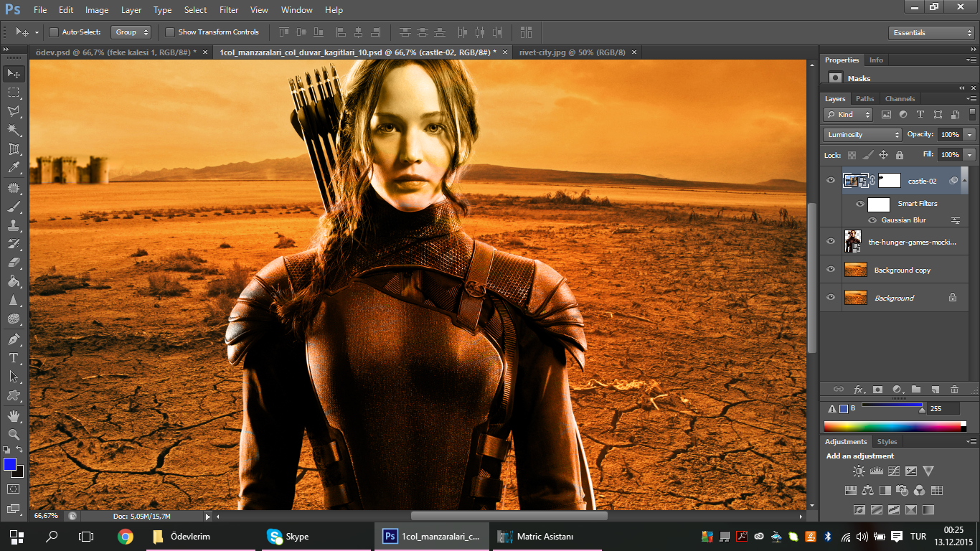
Task: Toggle lock transparent pixels
Action: tap(852, 155)
